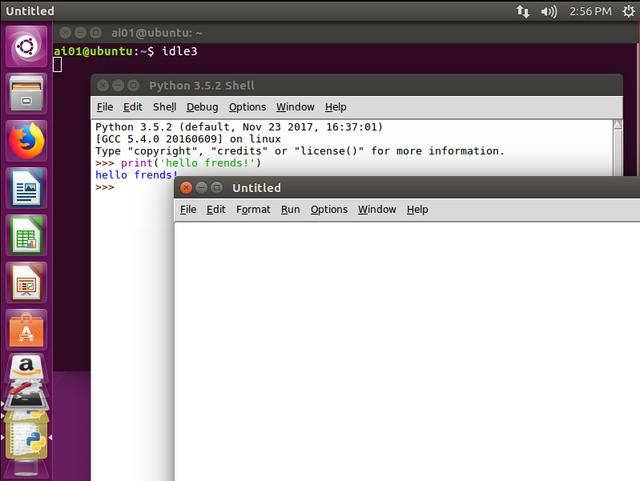The image size is (640, 481).
Task: Open Run menu in Untitled editor
Action: click(290, 209)
